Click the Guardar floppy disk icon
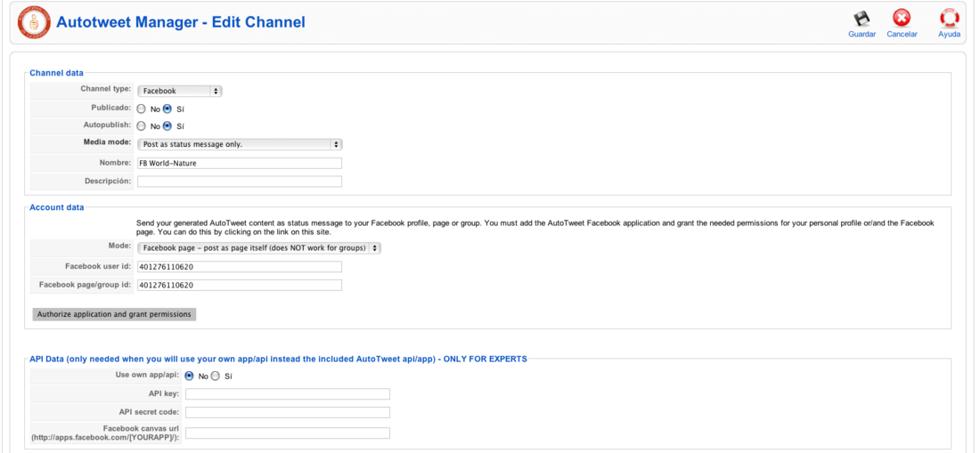The width and height of the screenshot is (980, 453). point(862,18)
